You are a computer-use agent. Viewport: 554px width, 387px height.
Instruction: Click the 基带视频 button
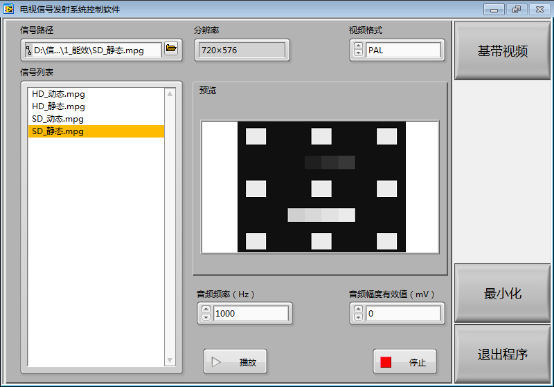[502, 51]
